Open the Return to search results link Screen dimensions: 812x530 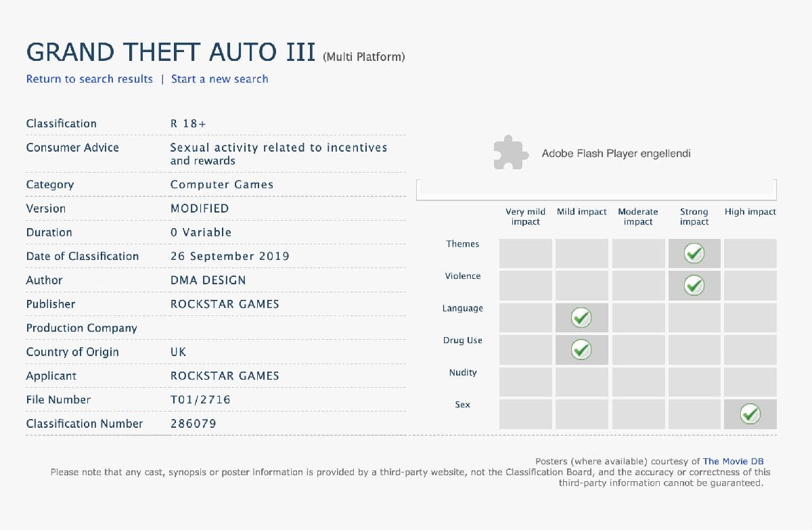(89, 79)
